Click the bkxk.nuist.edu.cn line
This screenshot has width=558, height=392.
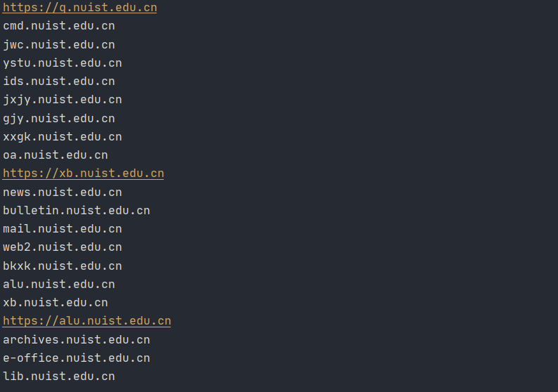point(63,266)
